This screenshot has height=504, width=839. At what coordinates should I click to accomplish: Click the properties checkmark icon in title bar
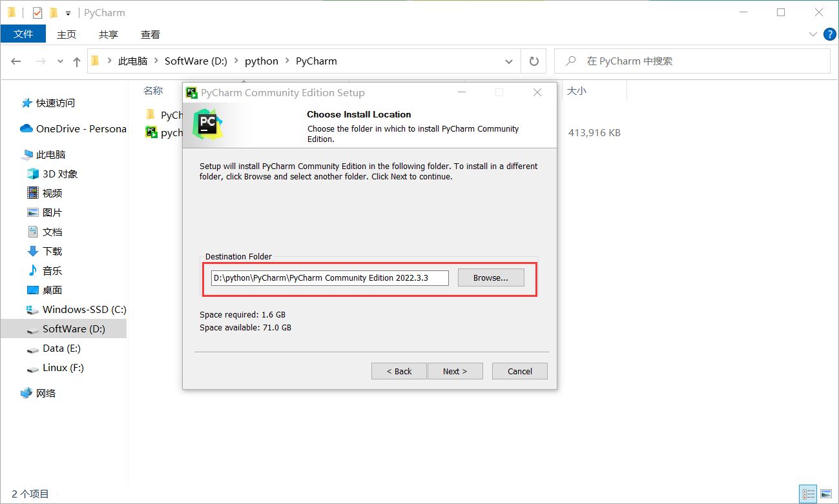(37, 12)
